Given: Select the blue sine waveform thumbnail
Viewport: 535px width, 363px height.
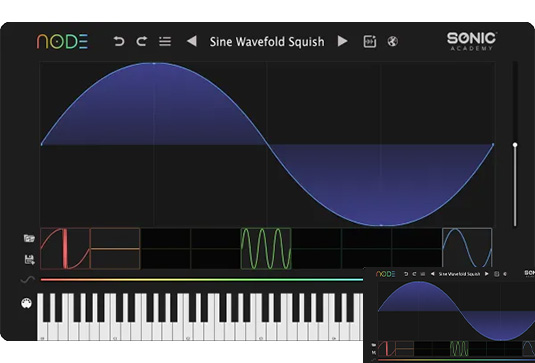Looking at the screenshot, I should click(467, 248).
